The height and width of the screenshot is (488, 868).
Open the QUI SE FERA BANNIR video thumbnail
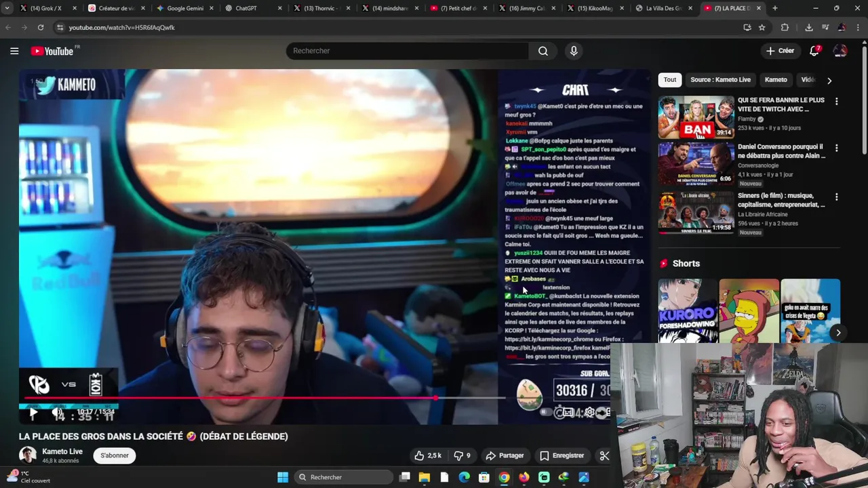coord(696,117)
